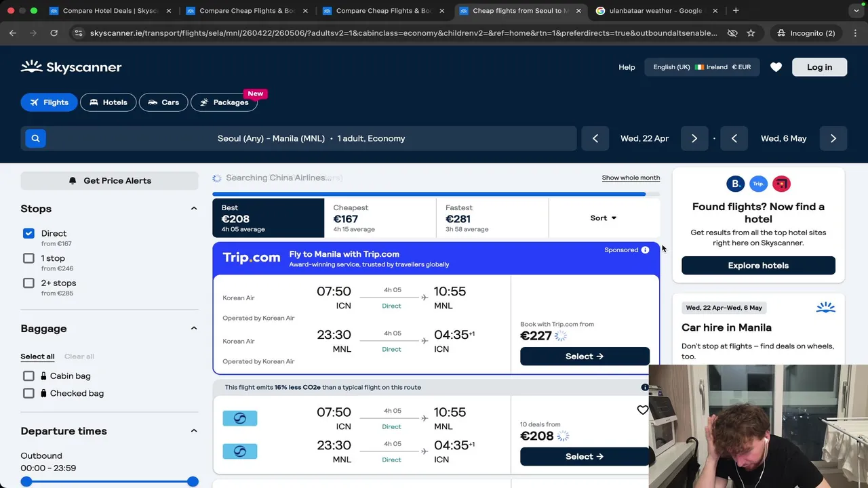This screenshot has height=488, width=868.
Task: Click the Wed, 6 May date field
Action: coord(783,138)
